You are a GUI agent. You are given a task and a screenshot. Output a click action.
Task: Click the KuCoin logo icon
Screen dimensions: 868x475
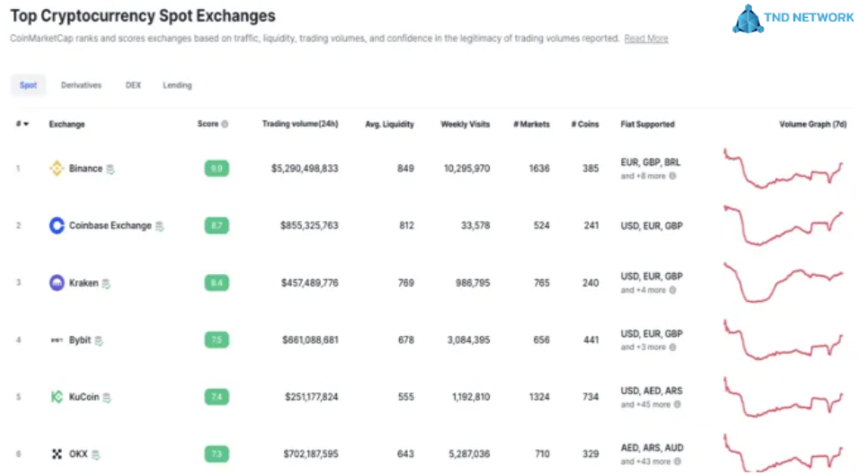click(x=57, y=398)
